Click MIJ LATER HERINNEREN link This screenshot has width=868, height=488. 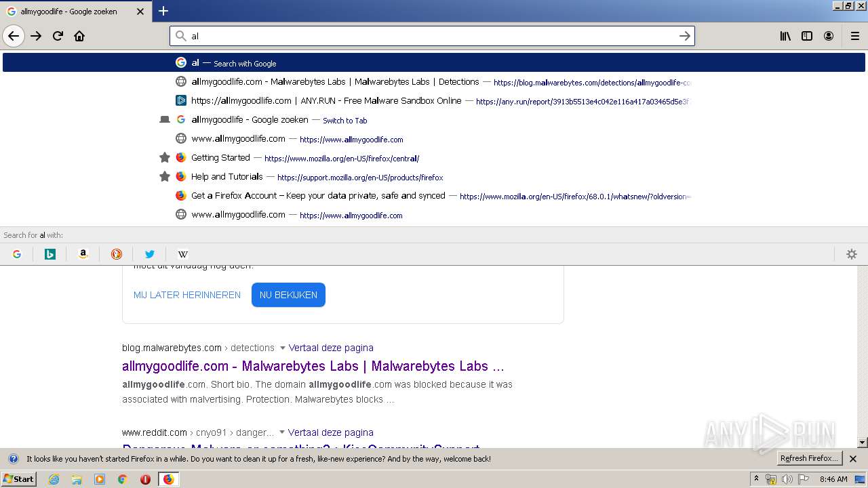tap(187, 295)
